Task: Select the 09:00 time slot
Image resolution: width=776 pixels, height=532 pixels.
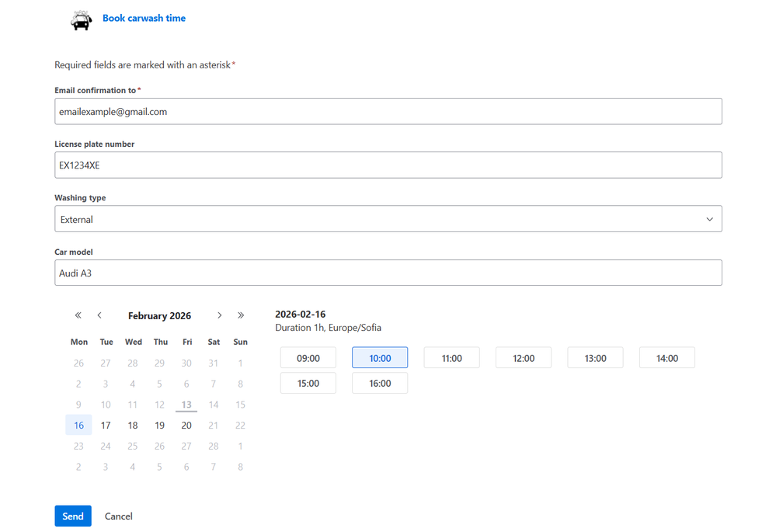Action: tap(308, 358)
